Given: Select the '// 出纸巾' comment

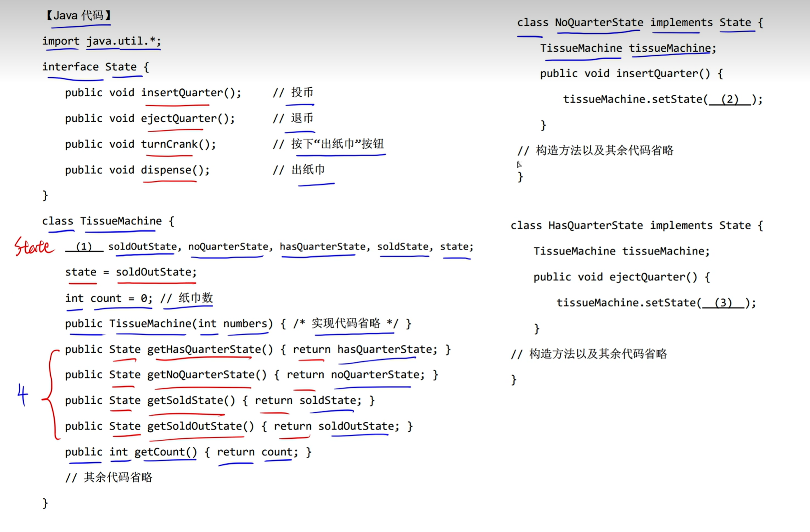Looking at the screenshot, I should (299, 170).
